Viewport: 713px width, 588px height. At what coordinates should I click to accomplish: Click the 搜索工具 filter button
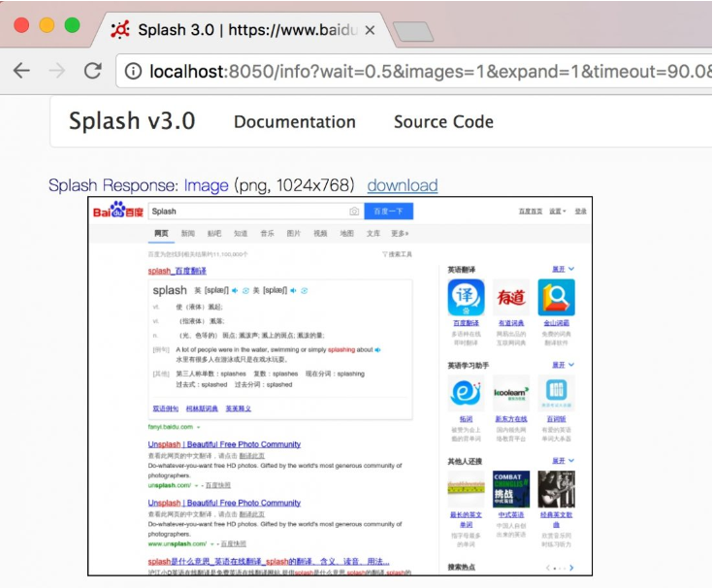397,254
